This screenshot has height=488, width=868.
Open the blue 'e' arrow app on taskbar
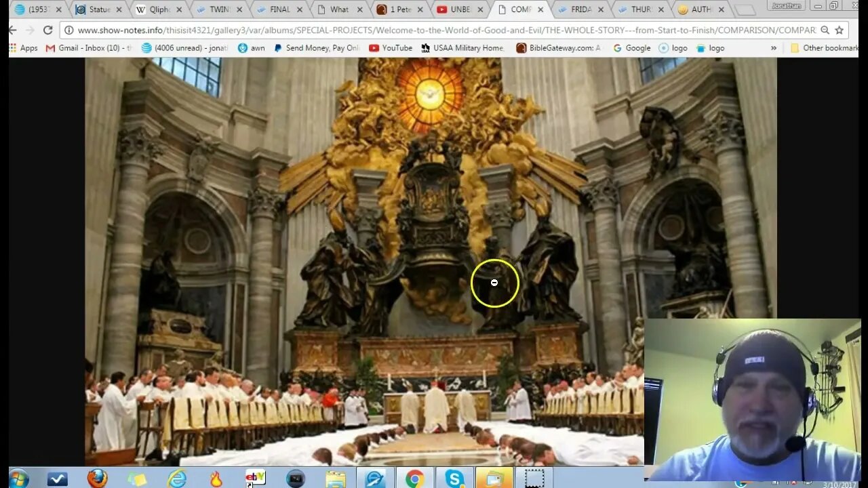pos(375,479)
